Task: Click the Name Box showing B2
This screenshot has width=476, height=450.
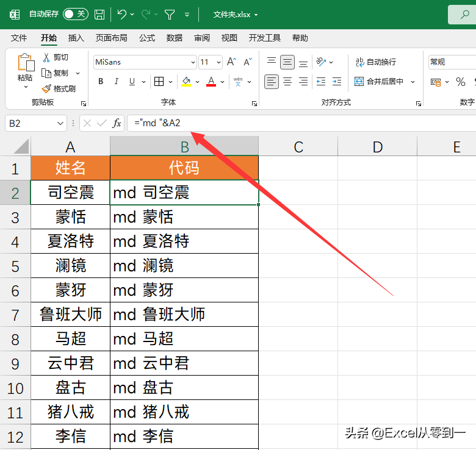Action: 36,123
